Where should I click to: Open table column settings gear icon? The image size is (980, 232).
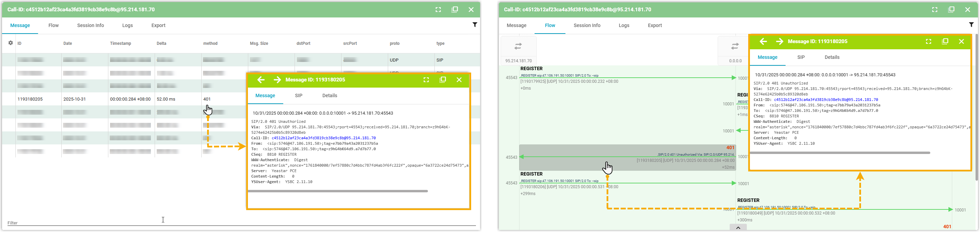pos(11,43)
